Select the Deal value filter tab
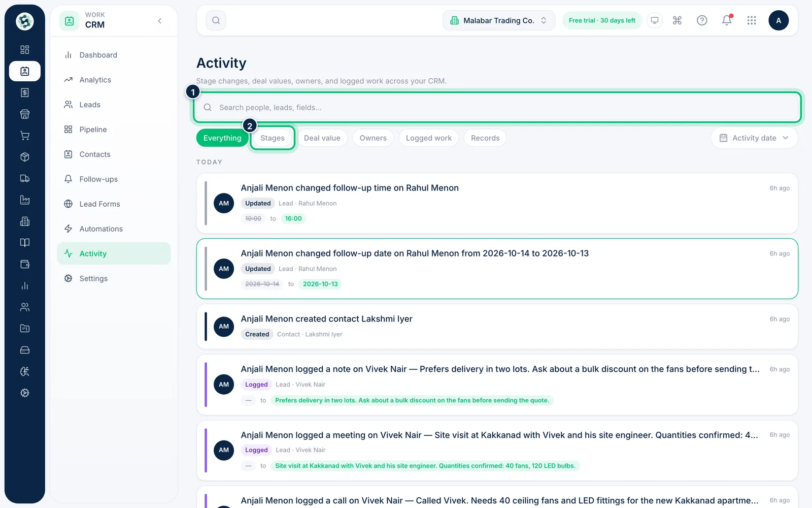This screenshot has height=508, width=812. [322, 138]
